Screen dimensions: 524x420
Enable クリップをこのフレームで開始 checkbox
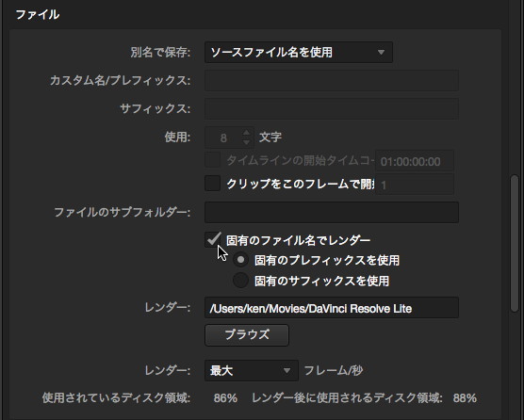coord(213,184)
